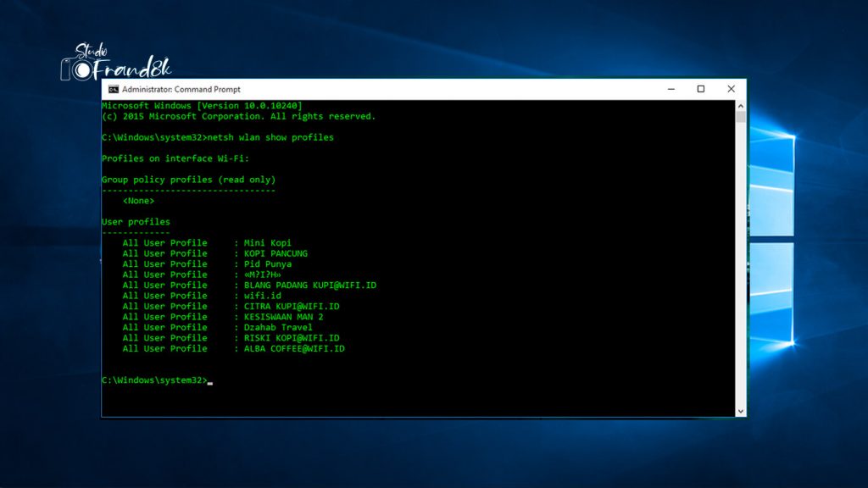This screenshot has height=488, width=868.
Task: Place cursor at the blinking command prompt
Action: click(x=209, y=380)
